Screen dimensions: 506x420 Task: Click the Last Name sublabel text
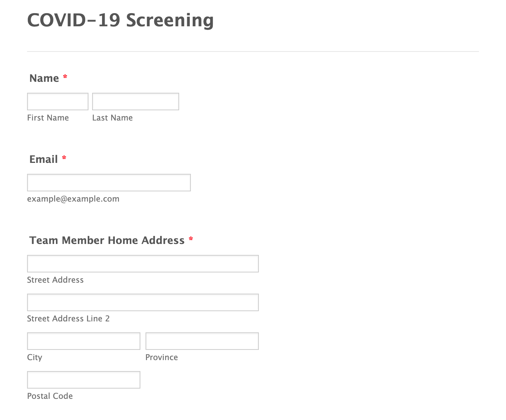(112, 118)
